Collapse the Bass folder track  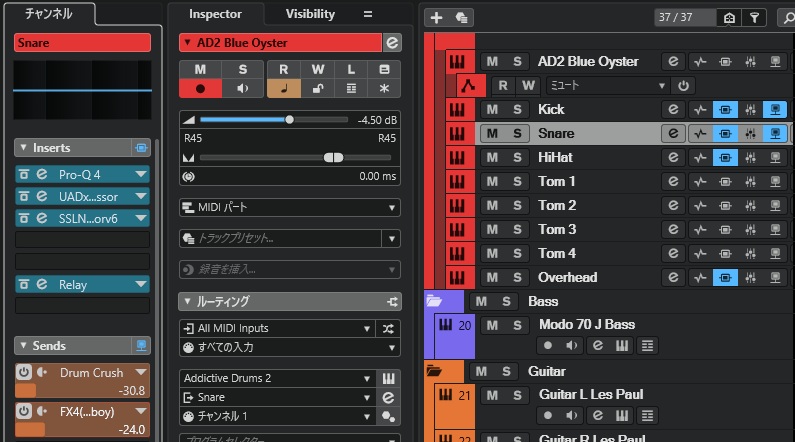(x=434, y=301)
